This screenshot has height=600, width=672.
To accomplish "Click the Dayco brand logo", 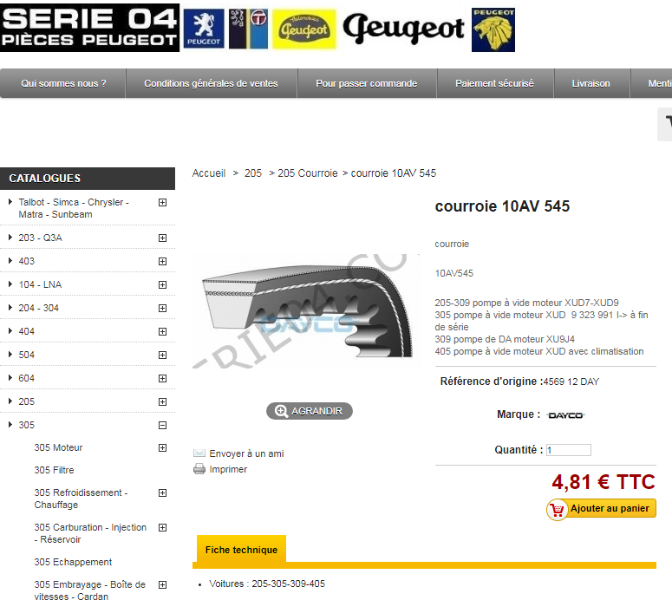I will pyautogui.click(x=566, y=415).
